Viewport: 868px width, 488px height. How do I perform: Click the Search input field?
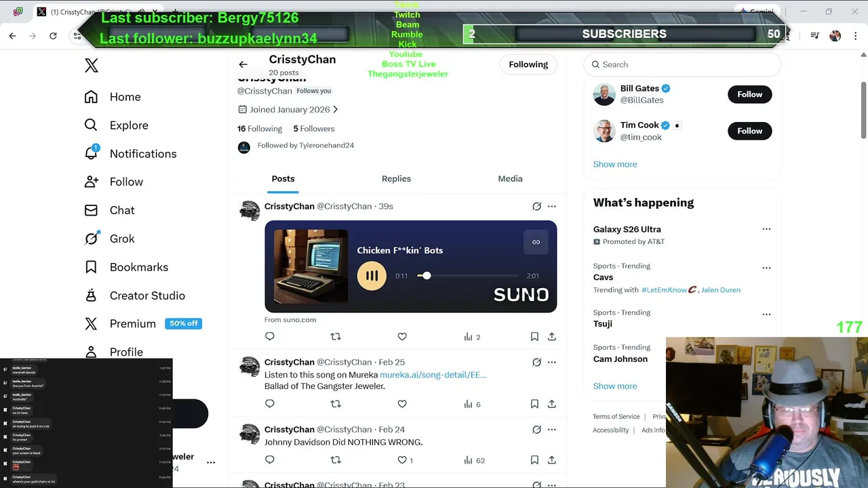tap(682, 64)
